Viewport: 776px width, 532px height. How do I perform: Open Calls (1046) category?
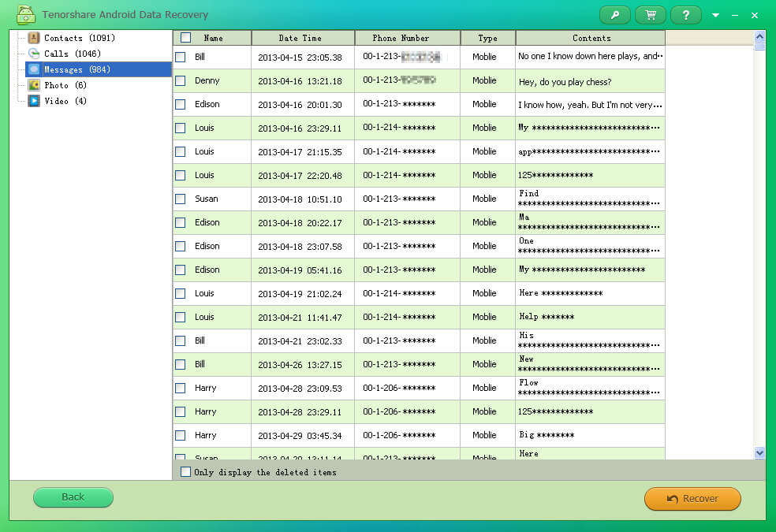(73, 54)
